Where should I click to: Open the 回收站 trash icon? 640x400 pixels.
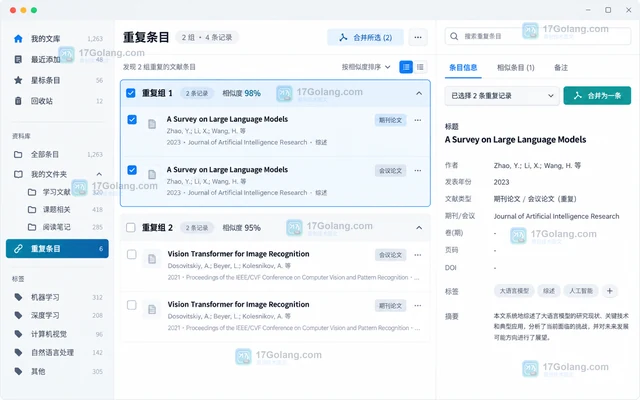click(x=18, y=101)
